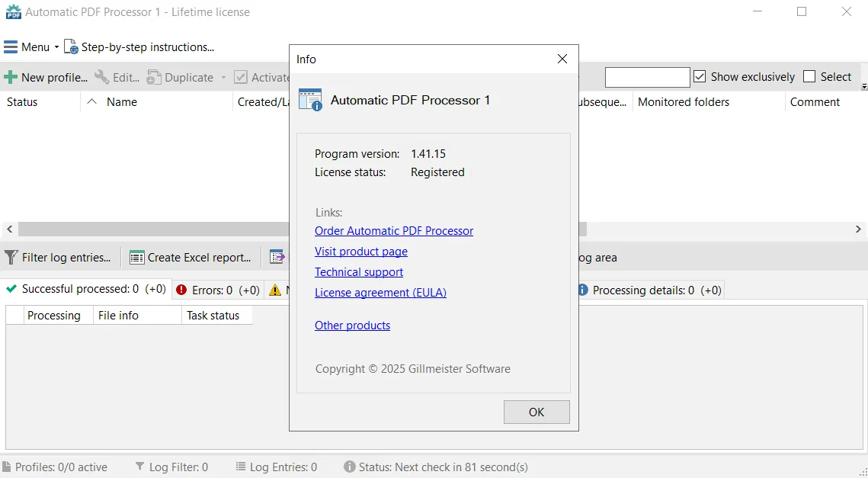
Task: Click OK in the Info dialog
Action: tap(536, 412)
